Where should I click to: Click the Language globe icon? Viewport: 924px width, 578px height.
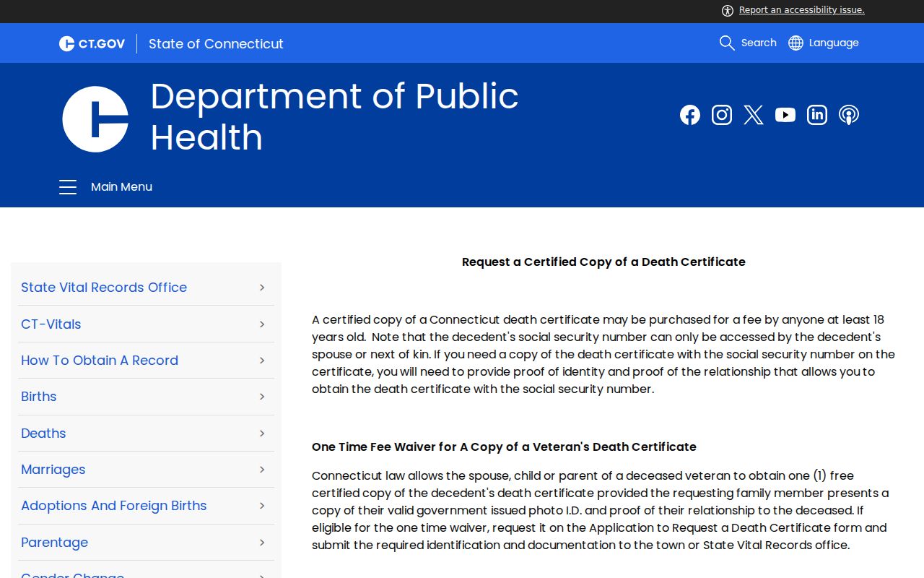pyautogui.click(x=796, y=43)
